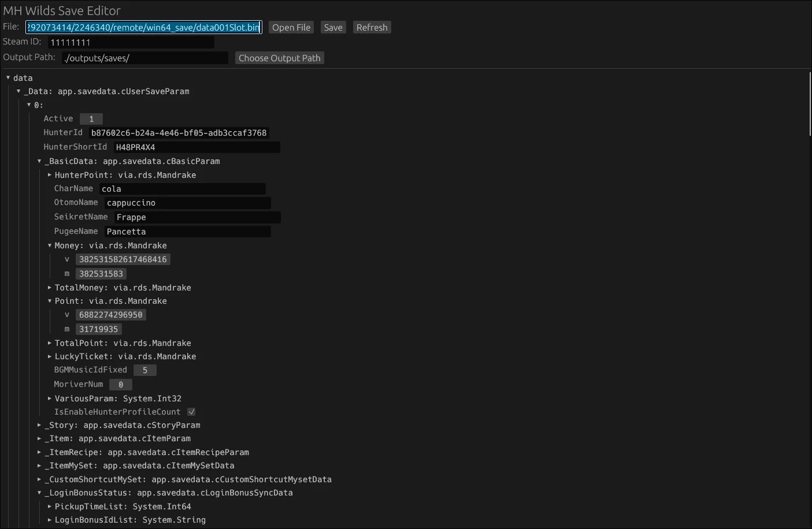Edit the OtomoName field 'cappuccino'
The image size is (812, 529).
(188, 203)
